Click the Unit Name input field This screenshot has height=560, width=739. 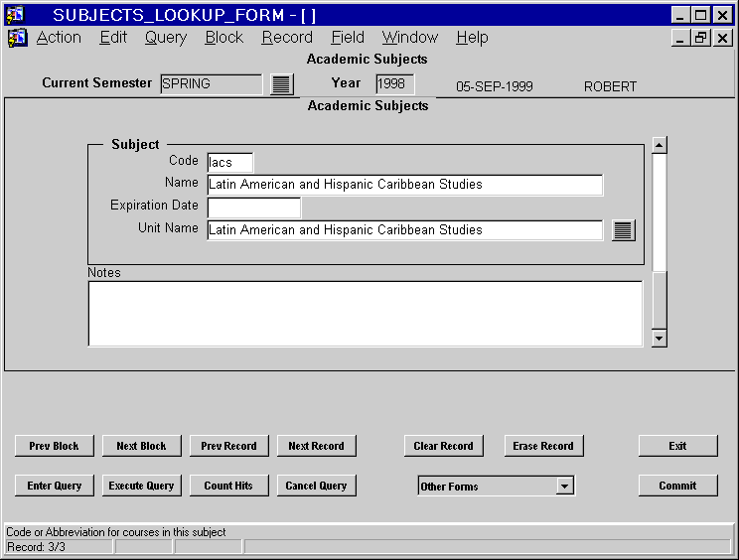click(x=405, y=230)
